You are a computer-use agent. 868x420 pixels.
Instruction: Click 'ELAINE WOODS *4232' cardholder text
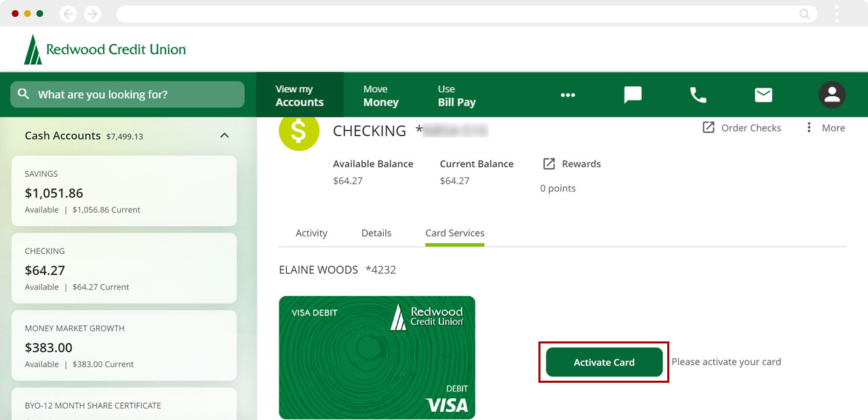point(338,270)
